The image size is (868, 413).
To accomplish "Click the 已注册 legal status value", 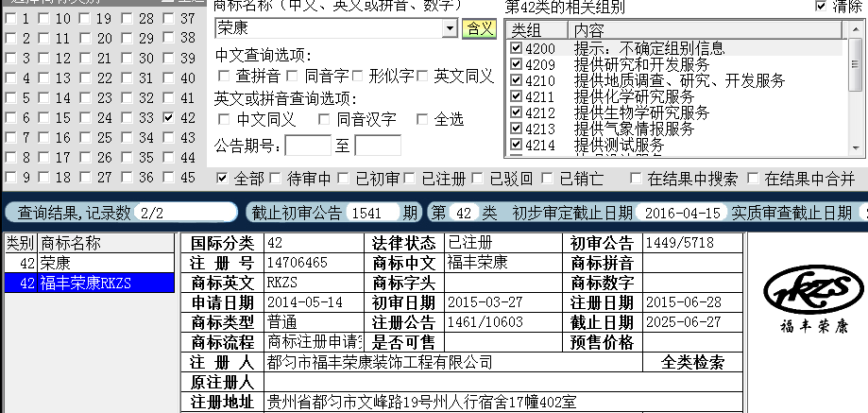I will 469,243.
